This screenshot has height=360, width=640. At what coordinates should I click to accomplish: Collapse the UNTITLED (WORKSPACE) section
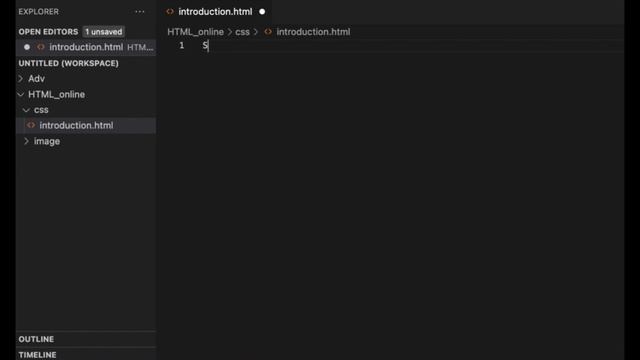click(69, 63)
